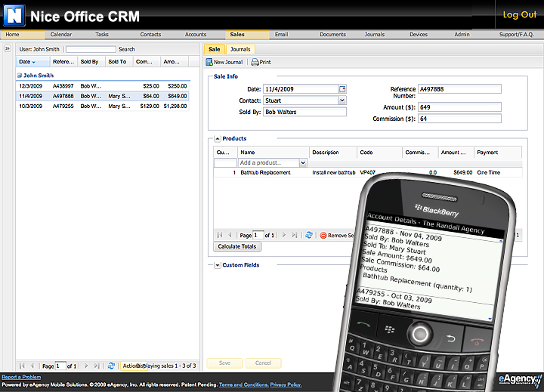
Task: Click the product quantity input box
Action: click(225, 162)
